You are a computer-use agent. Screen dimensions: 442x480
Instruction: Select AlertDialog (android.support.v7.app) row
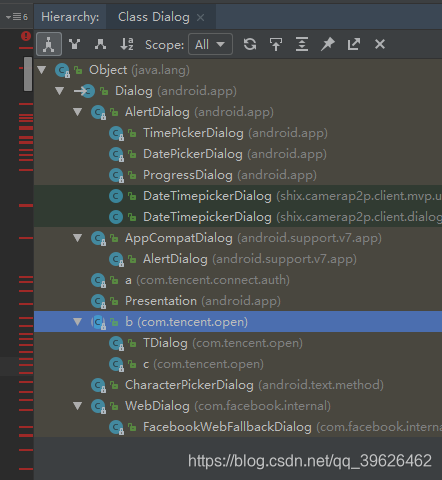(x=238, y=259)
